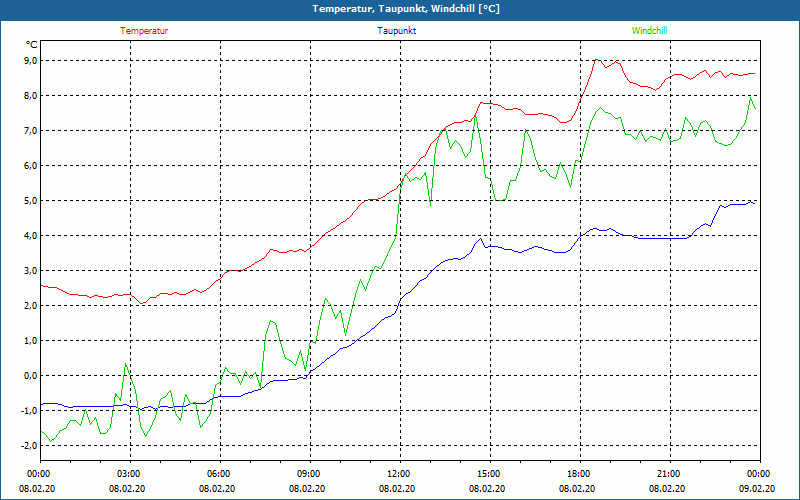Click the "7,0" y-axis value

[x=31, y=131]
